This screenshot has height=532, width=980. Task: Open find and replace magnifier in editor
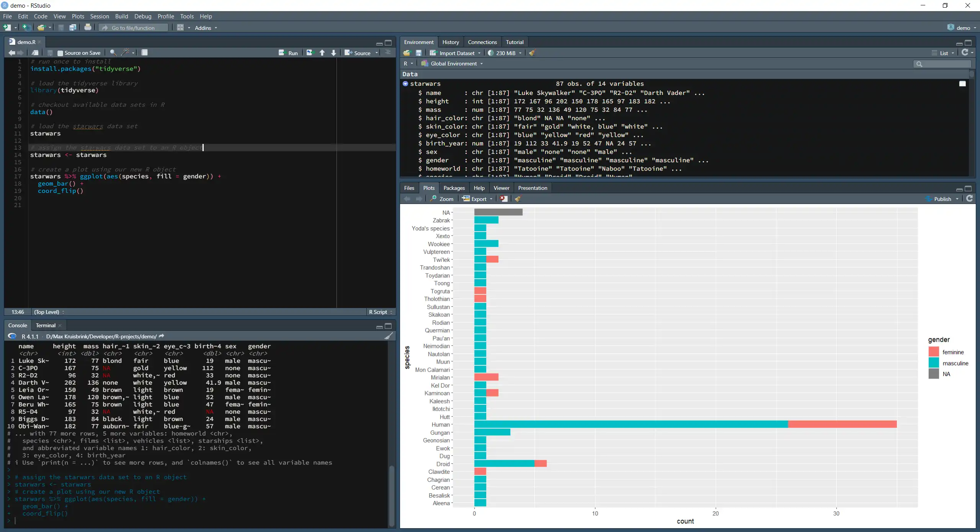pos(113,53)
